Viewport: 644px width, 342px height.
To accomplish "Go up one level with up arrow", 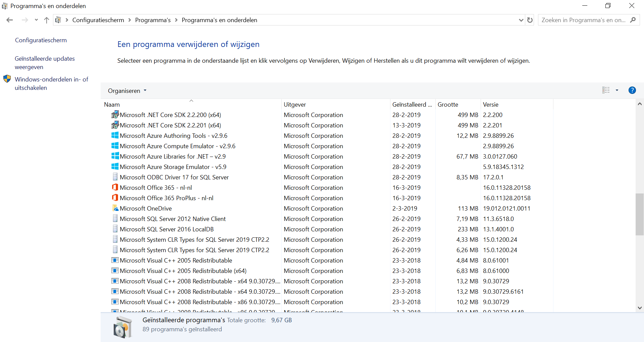I will pos(47,20).
